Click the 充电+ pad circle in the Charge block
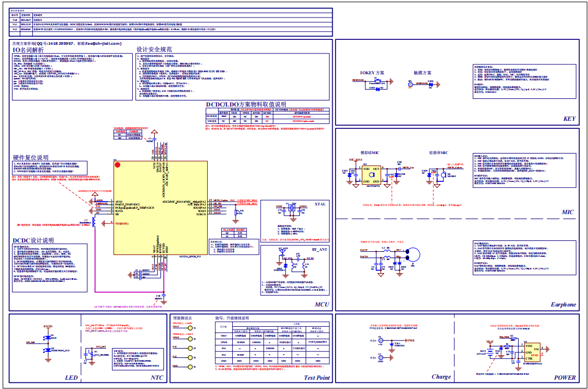 (x=380, y=341)
